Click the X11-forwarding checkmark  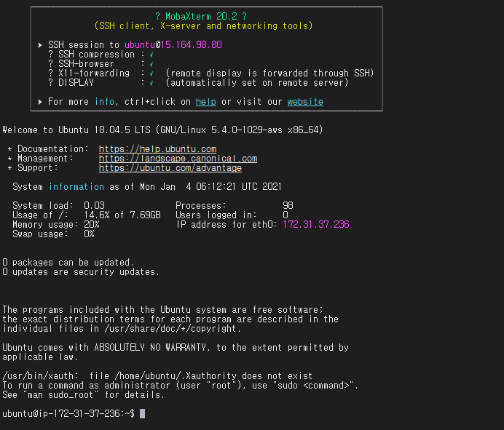(x=151, y=74)
